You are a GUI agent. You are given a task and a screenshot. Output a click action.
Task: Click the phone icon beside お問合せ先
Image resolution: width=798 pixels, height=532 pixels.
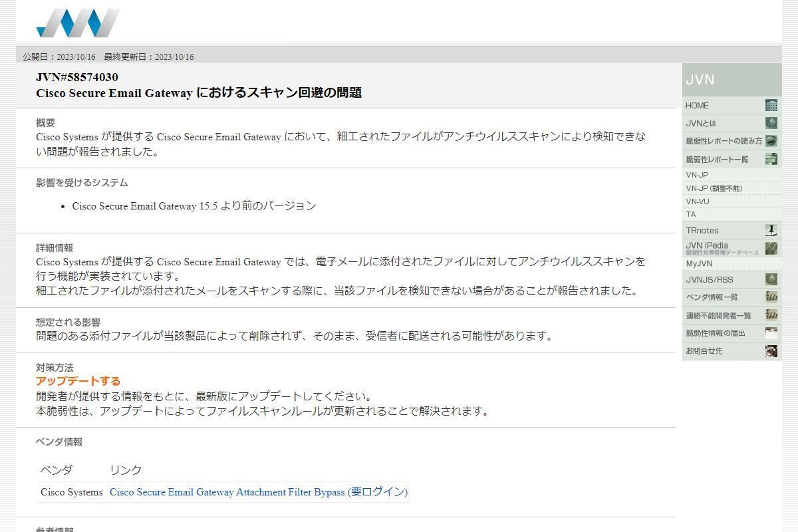click(771, 351)
